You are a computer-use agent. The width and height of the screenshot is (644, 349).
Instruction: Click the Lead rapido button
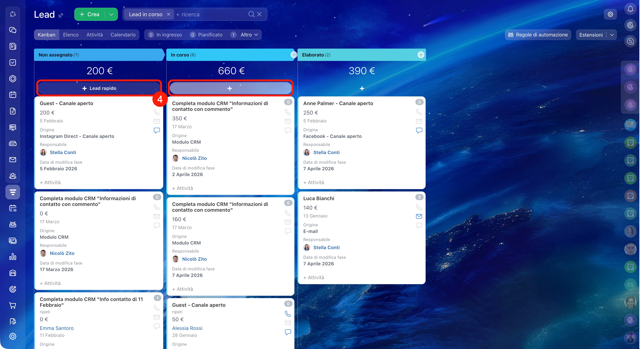(99, 88)
